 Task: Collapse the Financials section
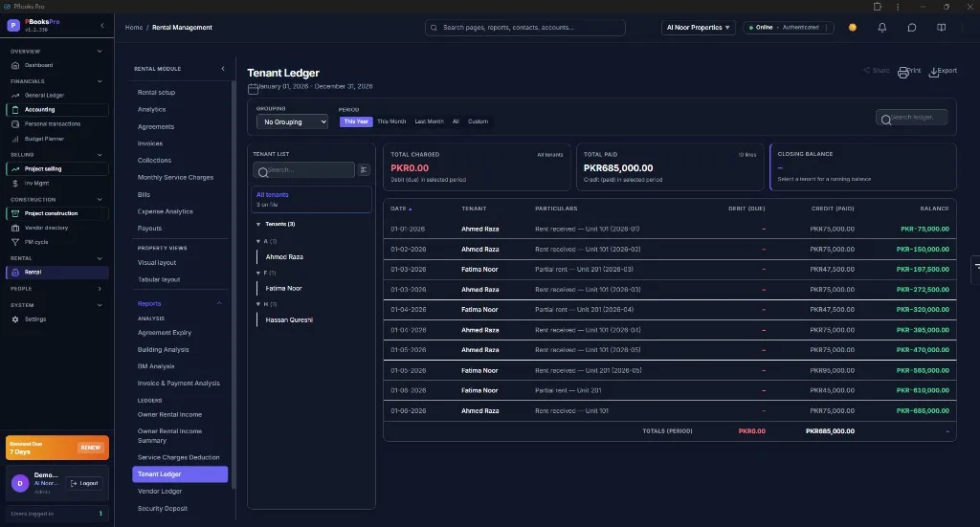(x=100, y=81)
